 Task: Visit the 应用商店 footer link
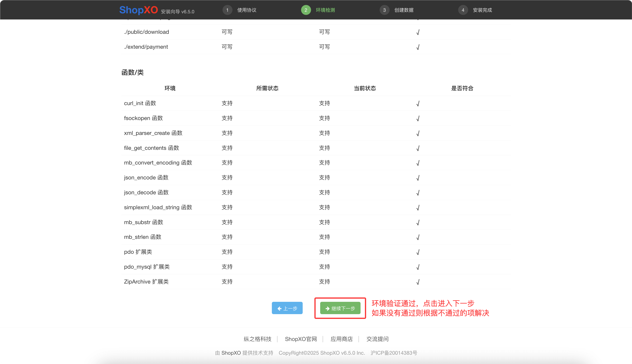pyautogui.click(x=341, y=339)
